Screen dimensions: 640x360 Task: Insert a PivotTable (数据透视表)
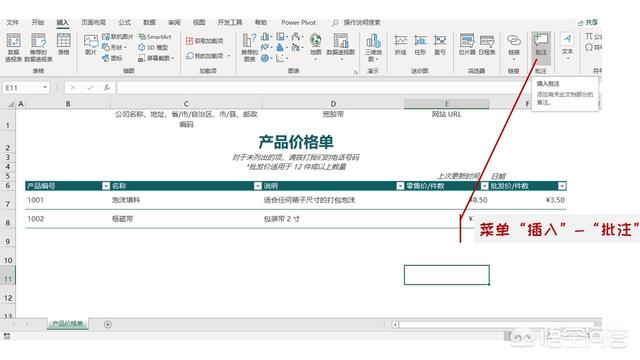coord(13,47)
